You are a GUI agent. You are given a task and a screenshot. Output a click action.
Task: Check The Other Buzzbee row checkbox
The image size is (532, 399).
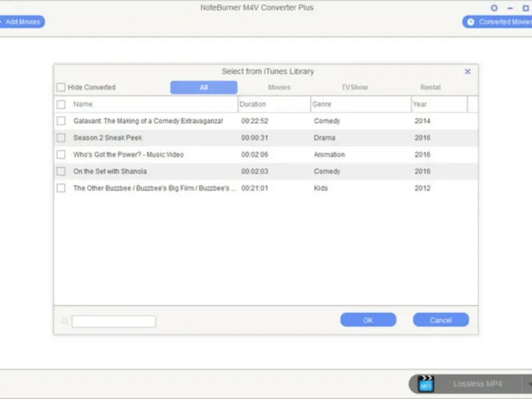point(61,188)
